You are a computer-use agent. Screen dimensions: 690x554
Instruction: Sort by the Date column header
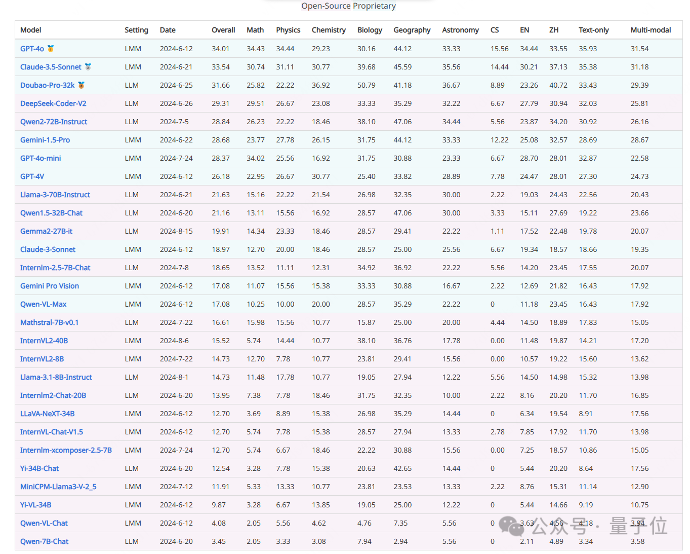(167, 30)
